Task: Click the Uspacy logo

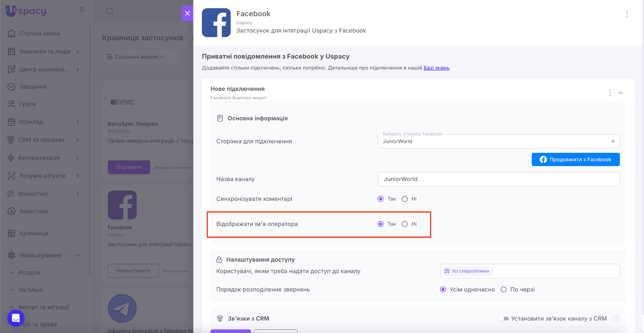Action: click(26, 11)
